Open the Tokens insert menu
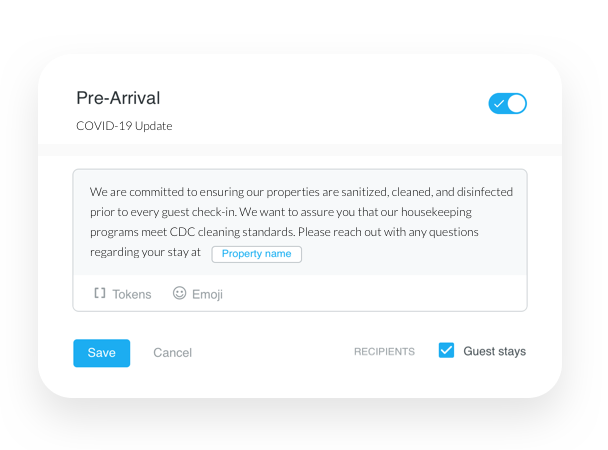 point(123,294)
